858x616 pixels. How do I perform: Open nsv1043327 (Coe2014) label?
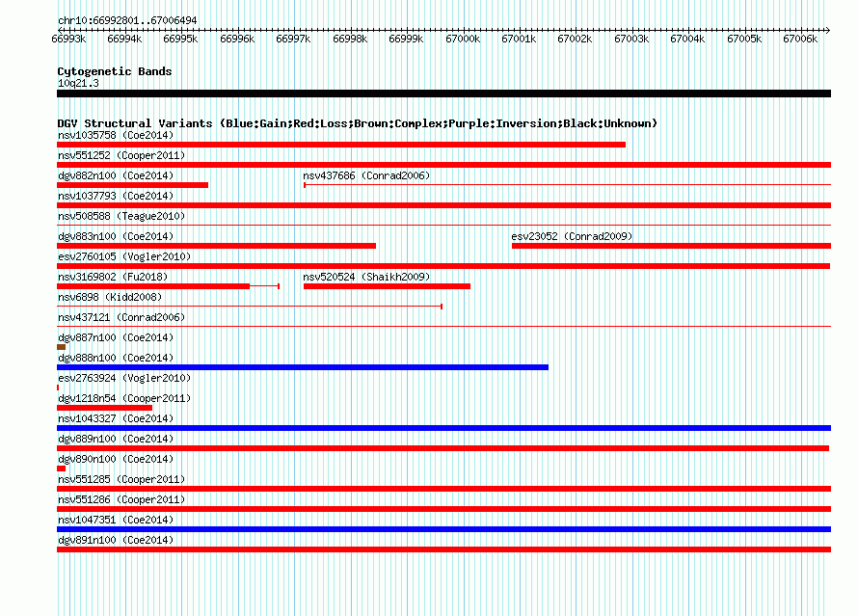116,418
